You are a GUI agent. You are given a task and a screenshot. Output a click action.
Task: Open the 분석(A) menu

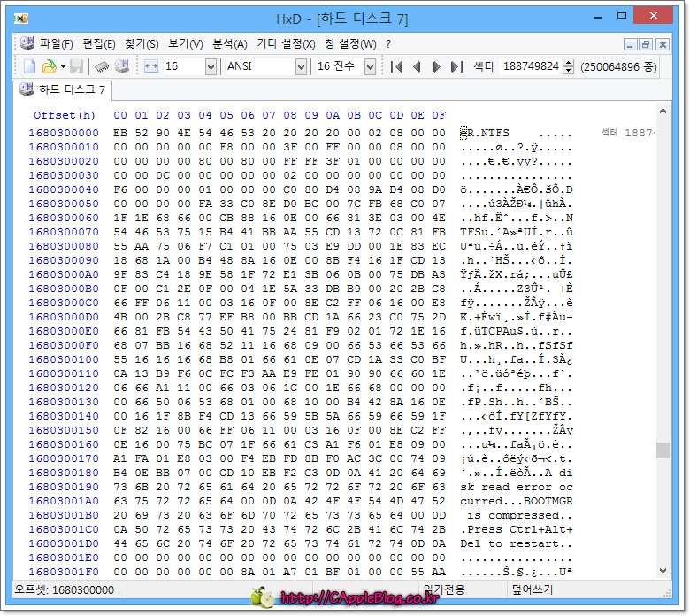(x=230, y=43)
